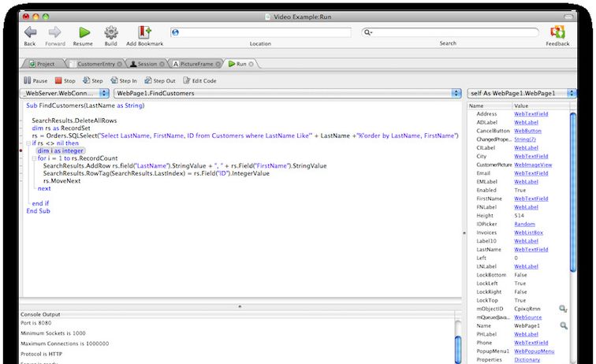Click the Build gear icon
This screenshot has width=596, height=364.
[111, 32]
